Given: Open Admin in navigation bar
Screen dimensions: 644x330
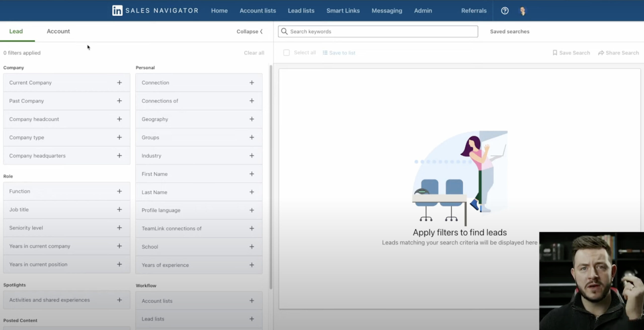Looking at the screenshot, I should tap(423, 11).
